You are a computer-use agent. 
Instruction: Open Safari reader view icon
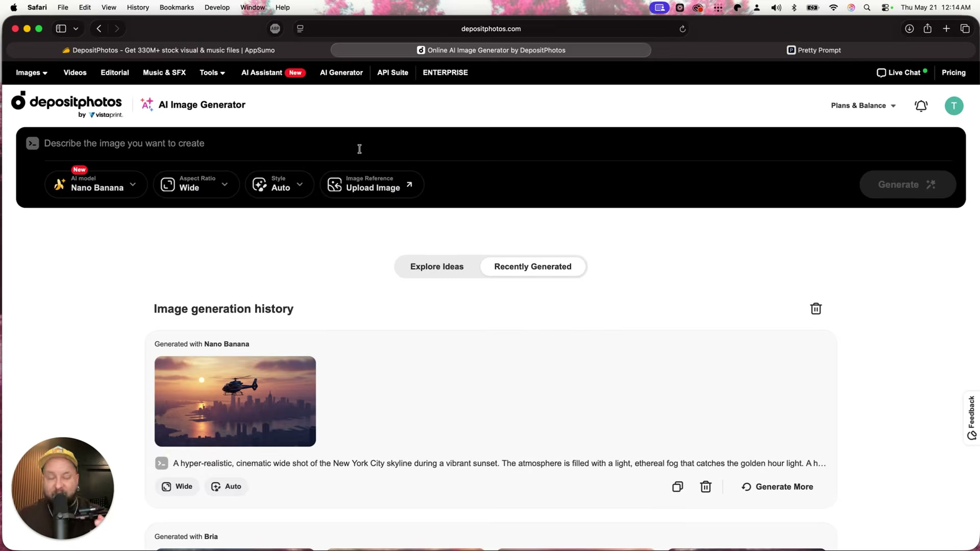point(300,29)
